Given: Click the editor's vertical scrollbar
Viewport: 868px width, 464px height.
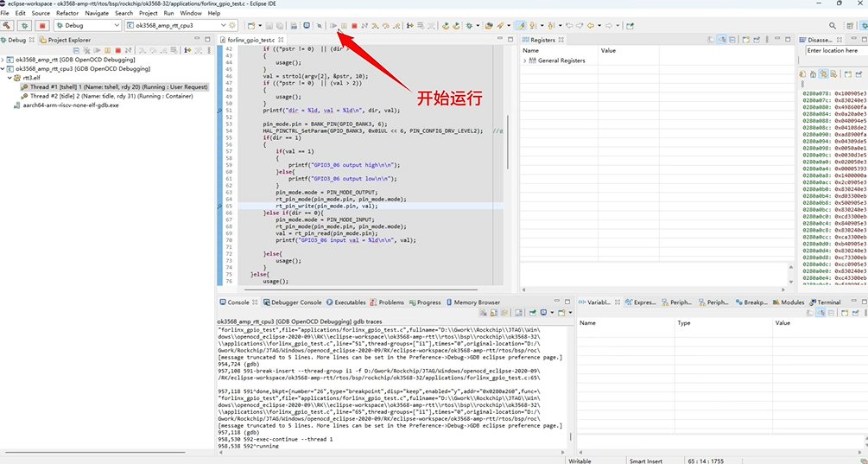Looking at the screenshot, I should pyautogui.click(x=507, y=142).
